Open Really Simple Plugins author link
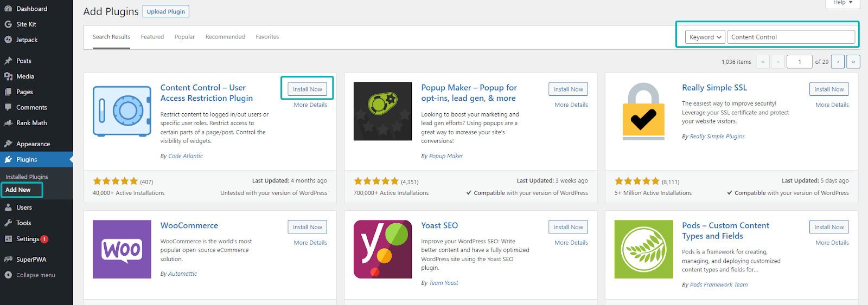Screen dimensions: 868x305 coord(717,137)
